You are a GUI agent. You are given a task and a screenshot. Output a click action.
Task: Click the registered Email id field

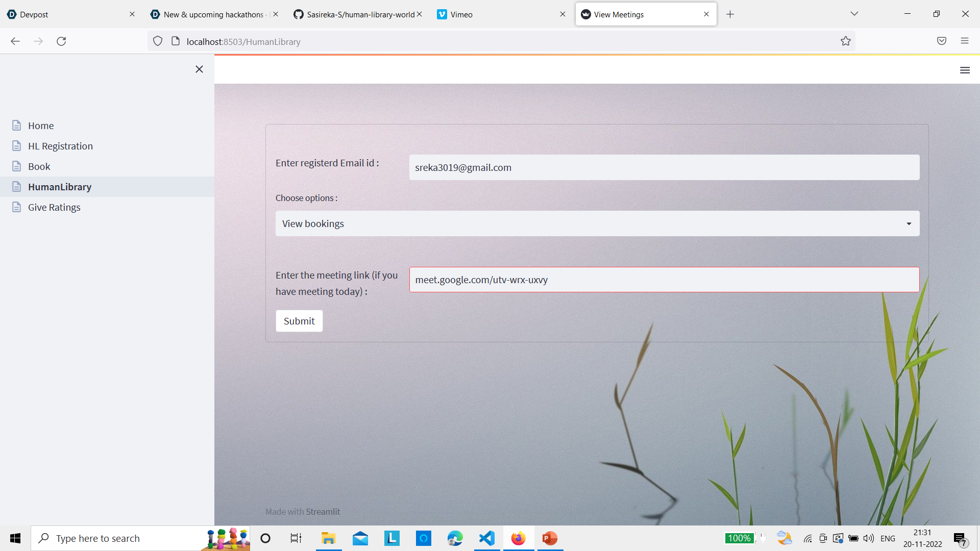[x=664, y=167]
